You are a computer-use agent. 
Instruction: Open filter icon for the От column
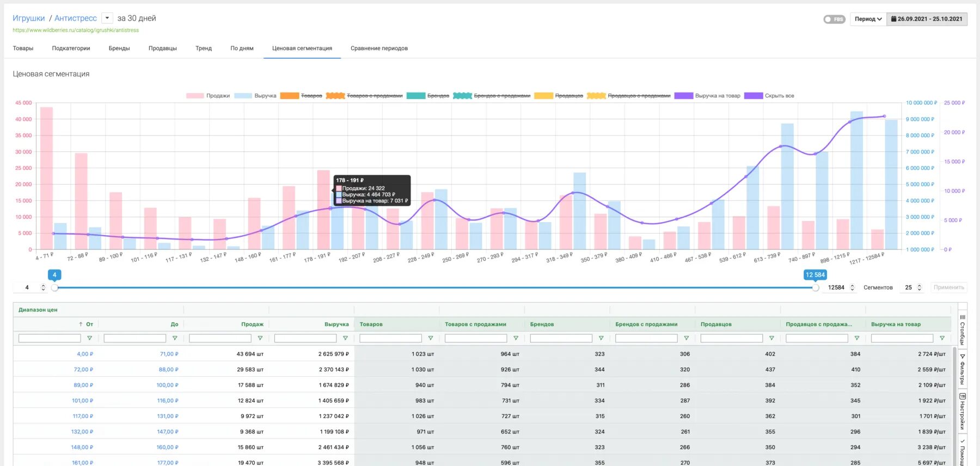89,338
